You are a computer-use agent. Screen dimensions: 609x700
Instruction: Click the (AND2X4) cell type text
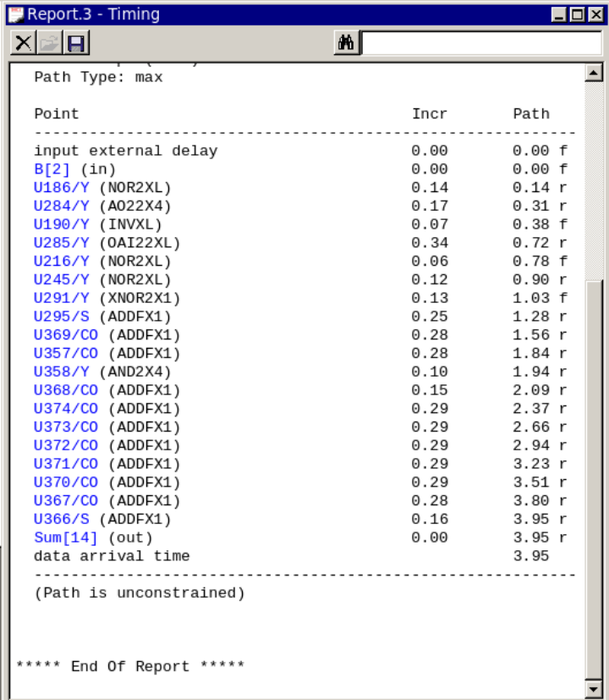pyautogui.click(x=135, y=372)
